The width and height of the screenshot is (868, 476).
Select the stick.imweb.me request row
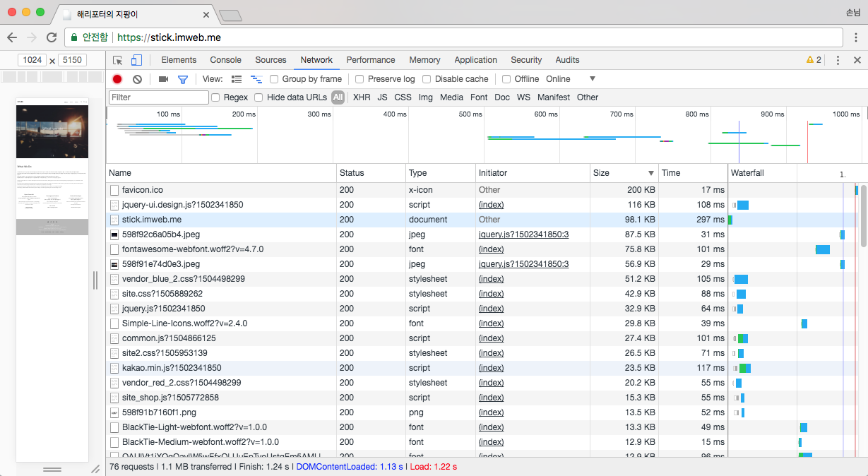(x=152, y=220)
